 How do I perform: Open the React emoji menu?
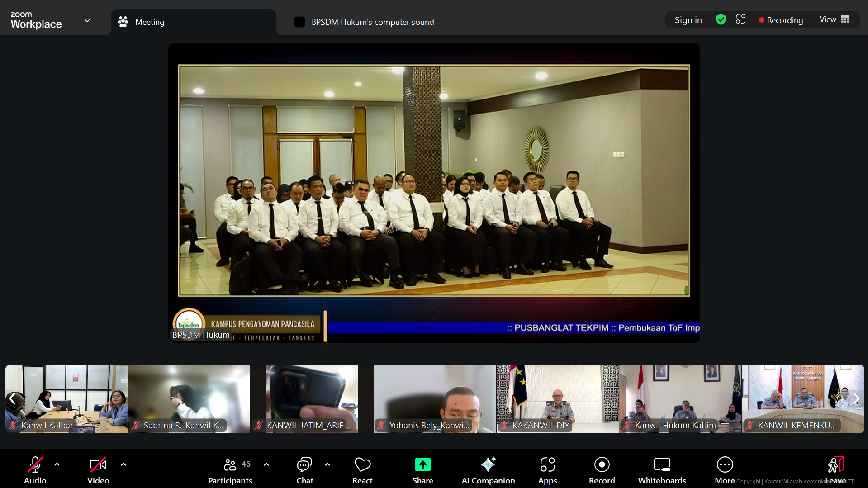[x=362, y=470]
